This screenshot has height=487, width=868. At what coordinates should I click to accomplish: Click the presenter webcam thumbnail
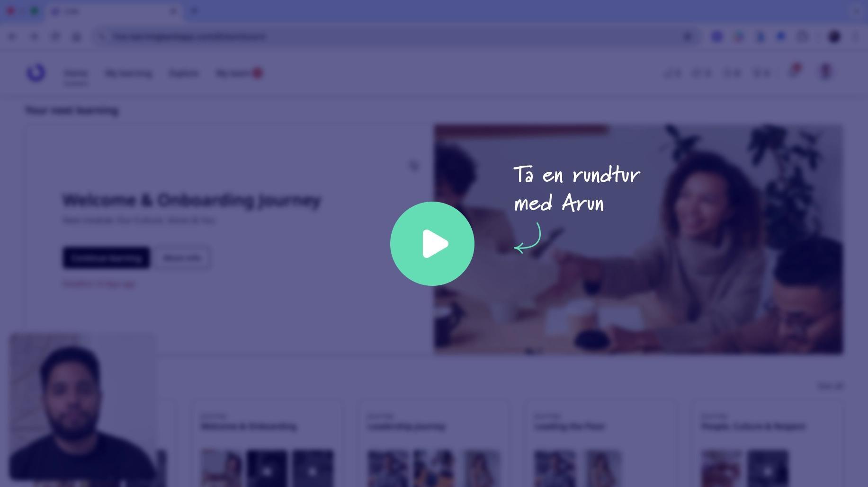pyautogui.click(x=82, y=407)
